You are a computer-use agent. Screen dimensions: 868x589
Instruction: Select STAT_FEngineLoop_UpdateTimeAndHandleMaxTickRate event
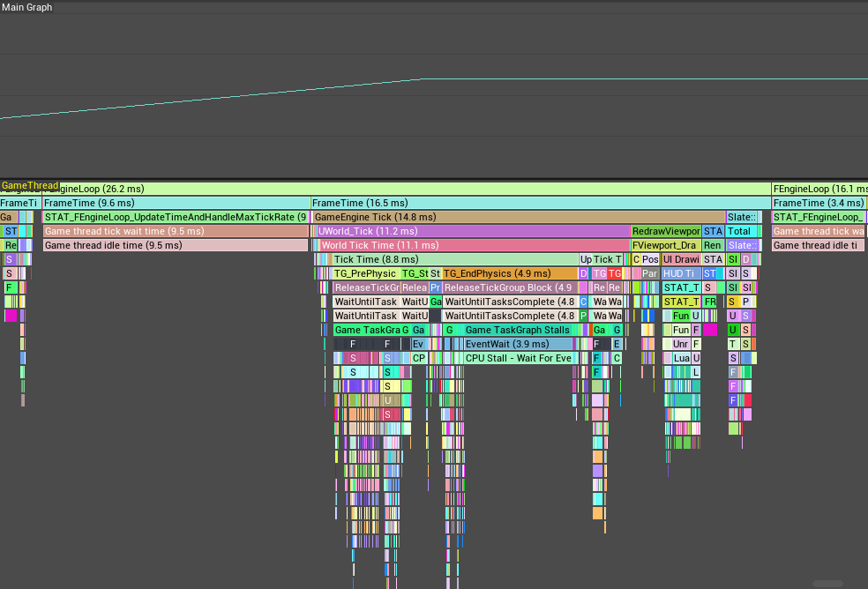pyautogui.click(x=176, y=217)
